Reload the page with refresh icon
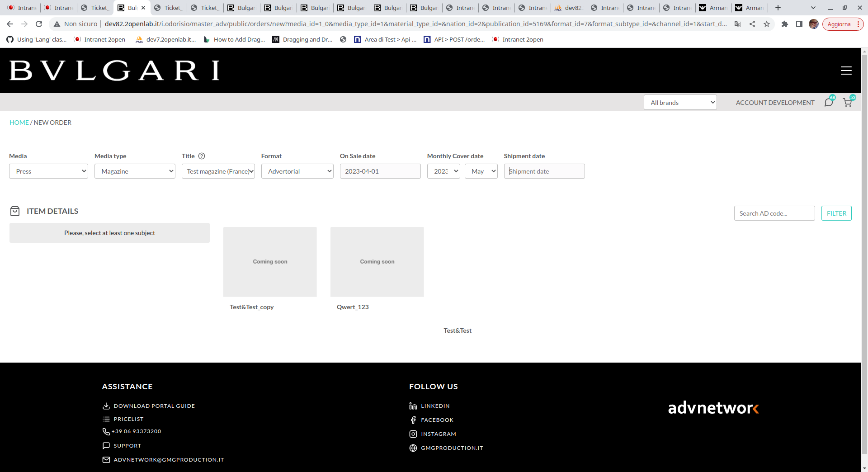Screen dimensions: 868x472 [x=39, y=24]
